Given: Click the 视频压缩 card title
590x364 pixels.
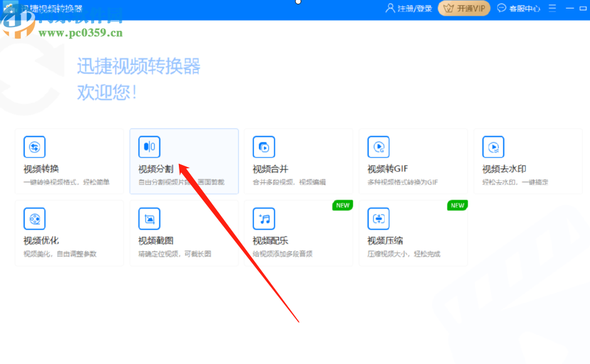Looking at the screenshot, I should tap(385, 240).
